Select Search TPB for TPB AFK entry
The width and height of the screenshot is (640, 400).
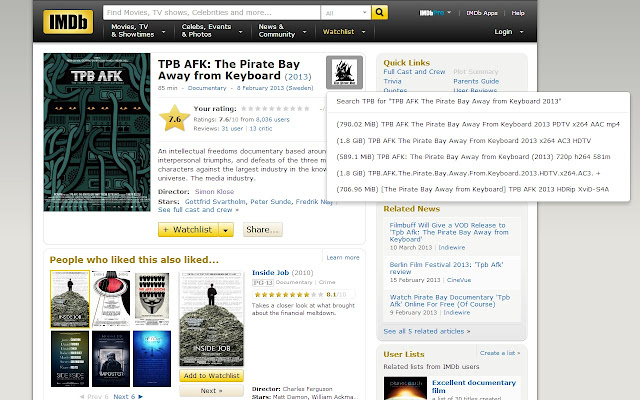449,101
